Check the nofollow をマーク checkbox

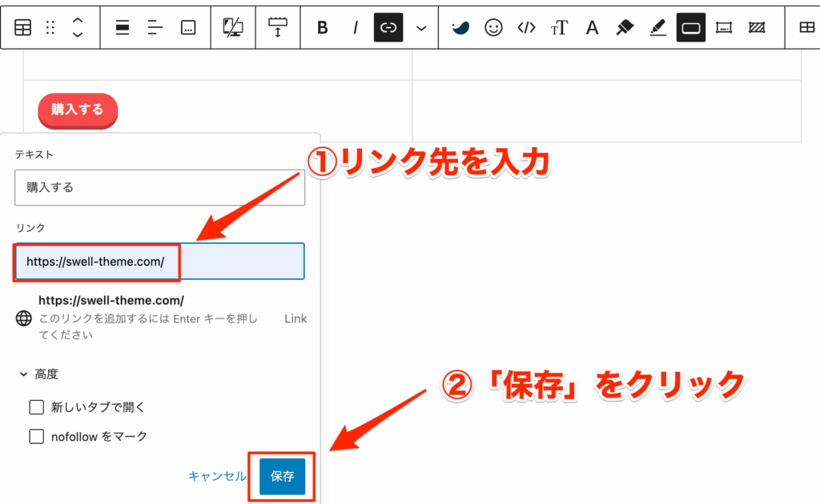(36, 436)
